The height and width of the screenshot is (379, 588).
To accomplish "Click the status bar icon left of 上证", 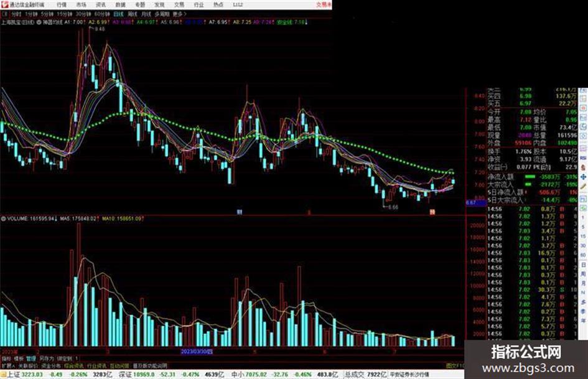I will click(3, 375).
